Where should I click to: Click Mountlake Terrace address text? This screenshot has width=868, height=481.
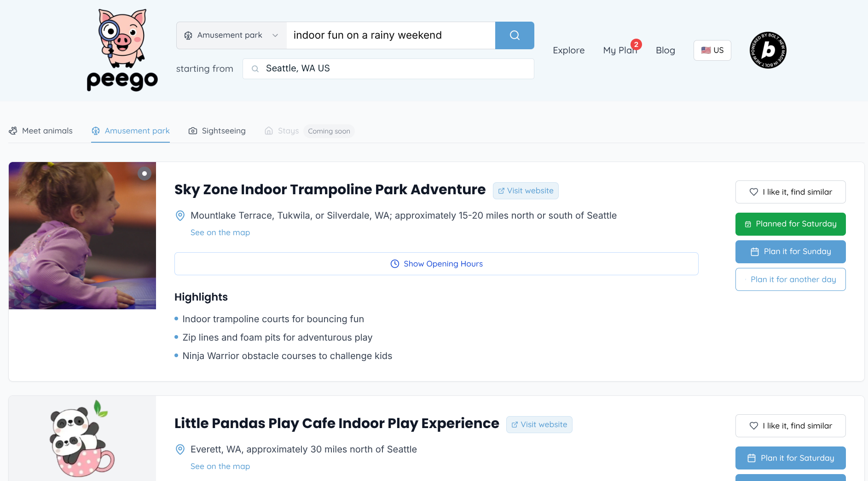tap(404, 215)
